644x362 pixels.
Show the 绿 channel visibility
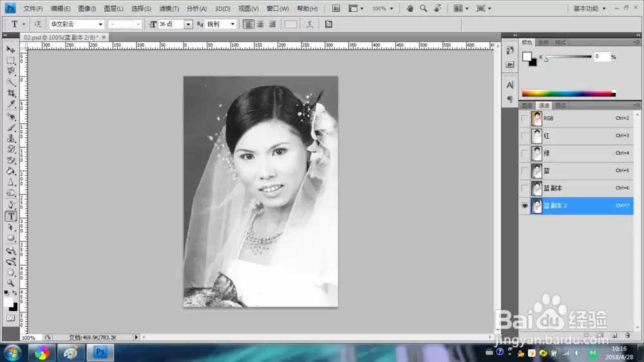524,153
